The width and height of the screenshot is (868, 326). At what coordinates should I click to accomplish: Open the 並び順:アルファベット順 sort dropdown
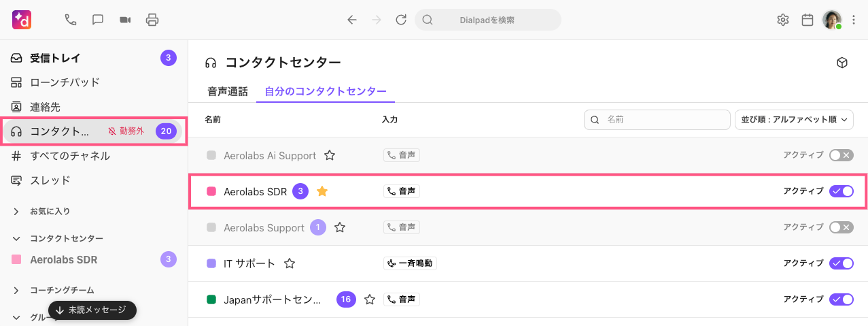tap(795, 119)
